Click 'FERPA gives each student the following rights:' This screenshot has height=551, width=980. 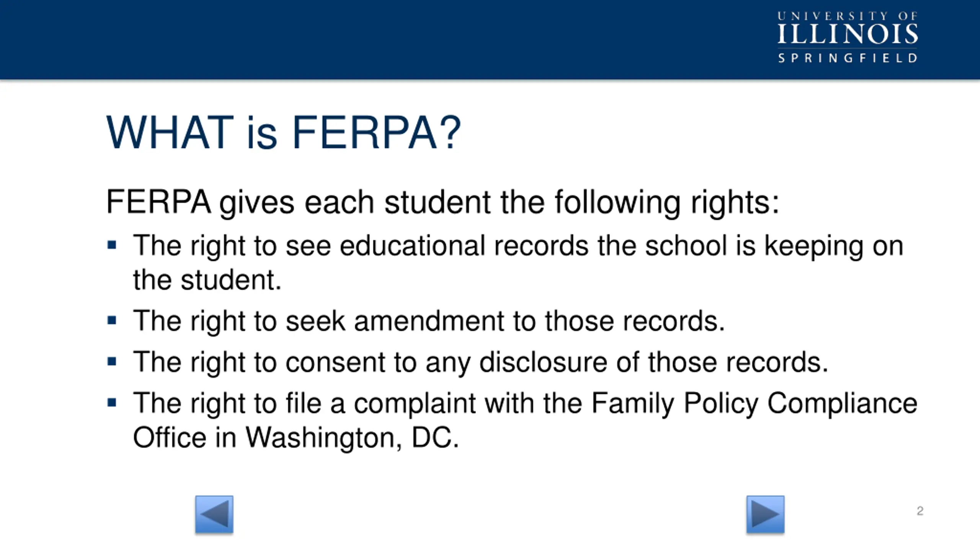443,203
